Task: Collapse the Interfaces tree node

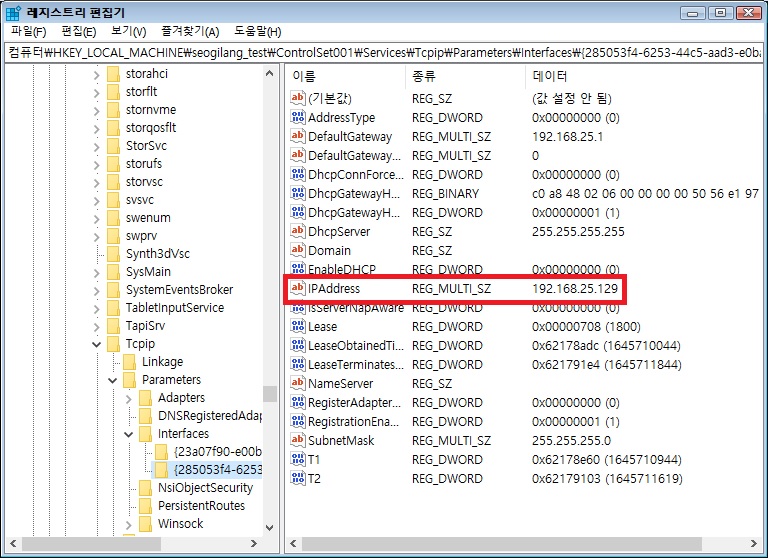Action: tap(128, 434)
